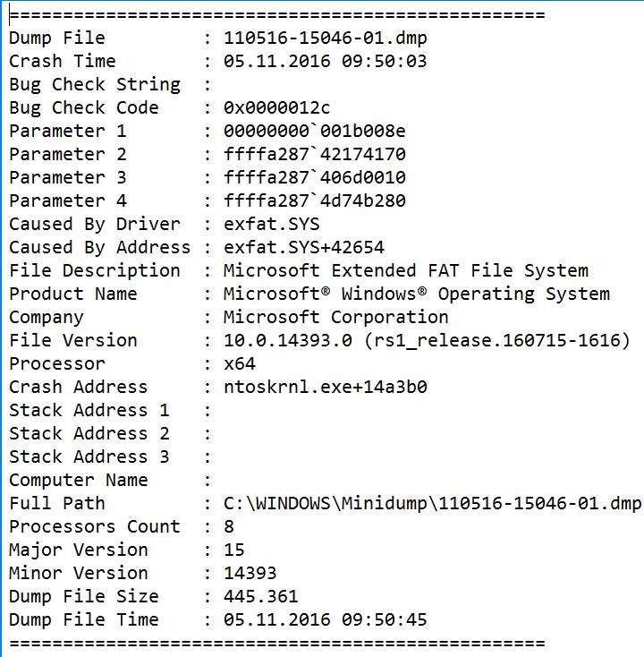Select the address exfat.SYS+42654
The height and width of the screenshot is (657, 644).
304,248
